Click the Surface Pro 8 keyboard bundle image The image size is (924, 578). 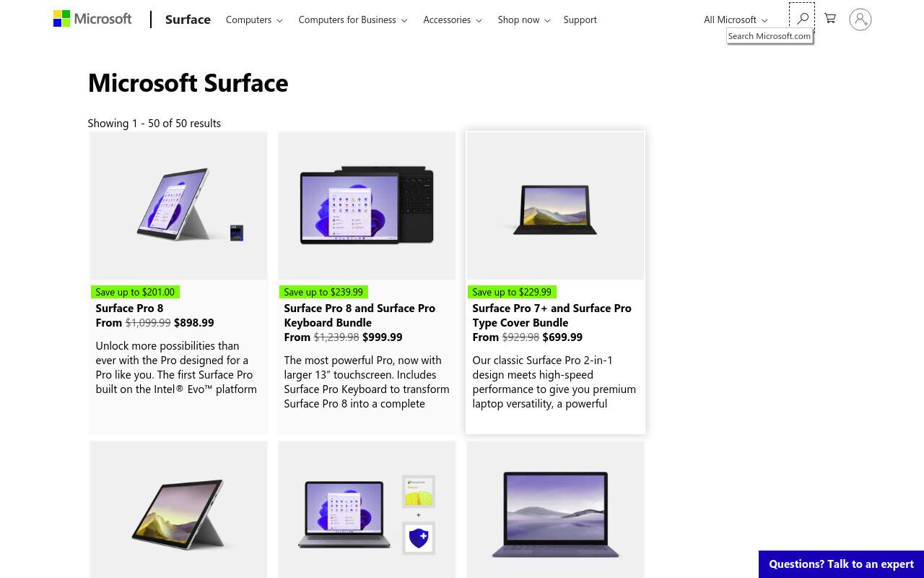coord(367,206)
